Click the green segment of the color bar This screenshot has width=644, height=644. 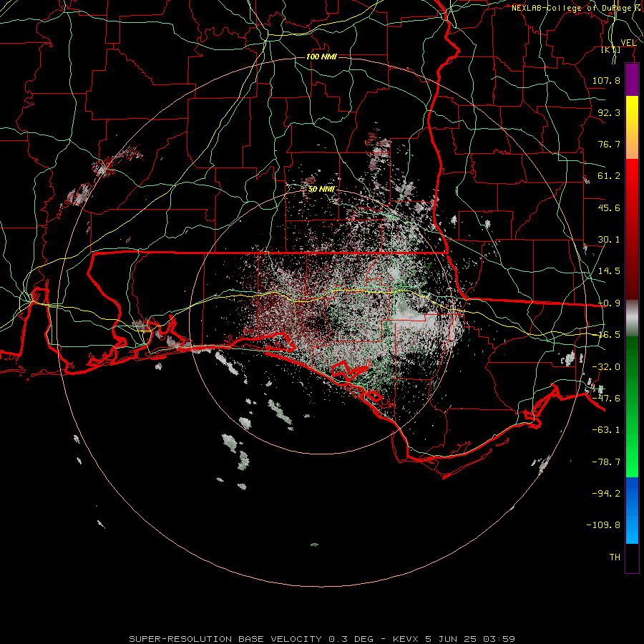click(x=632, y=406)
